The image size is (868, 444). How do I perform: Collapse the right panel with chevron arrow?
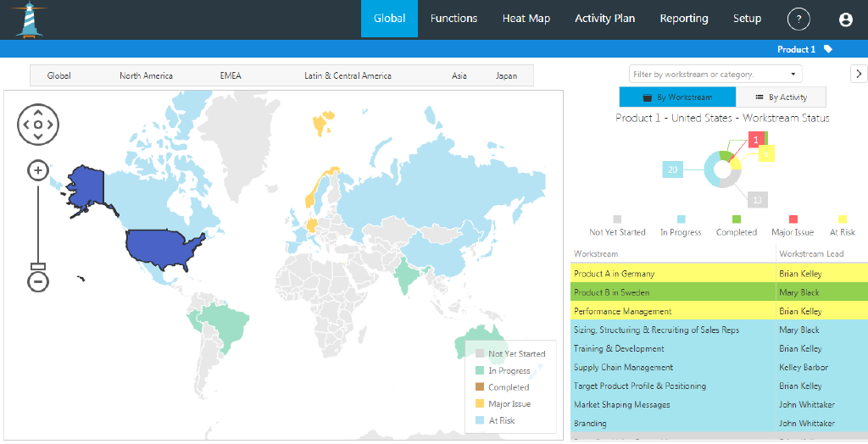click(x=858, y=75)
